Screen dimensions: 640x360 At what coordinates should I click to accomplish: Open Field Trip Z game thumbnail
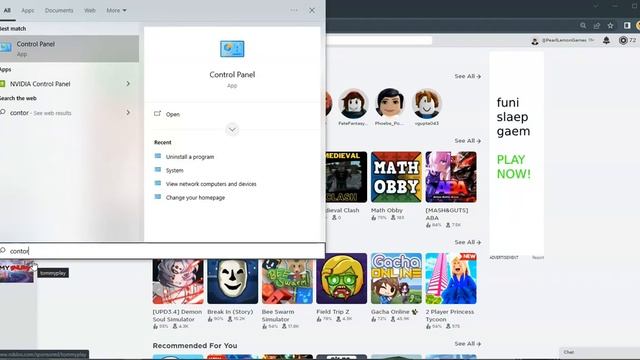pos(342,279)
